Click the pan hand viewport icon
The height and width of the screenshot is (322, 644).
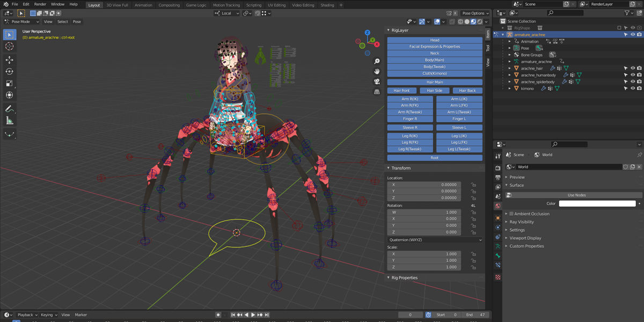(377, 71)
